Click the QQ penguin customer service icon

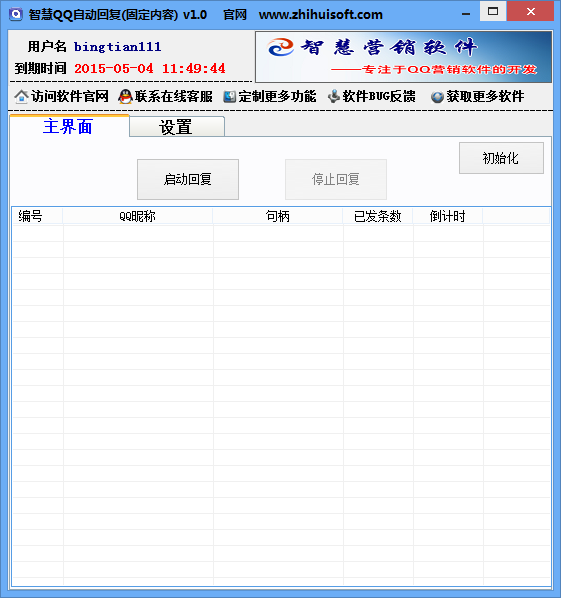click(125, 96)
